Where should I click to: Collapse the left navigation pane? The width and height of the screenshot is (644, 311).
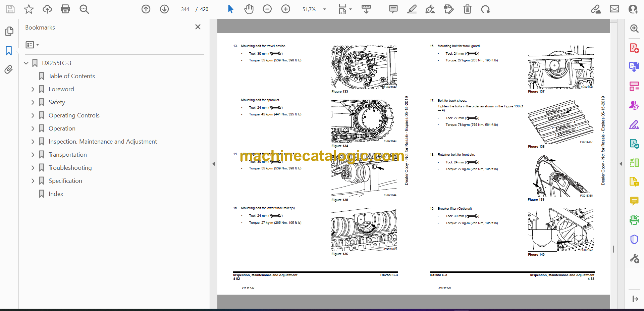214,164
